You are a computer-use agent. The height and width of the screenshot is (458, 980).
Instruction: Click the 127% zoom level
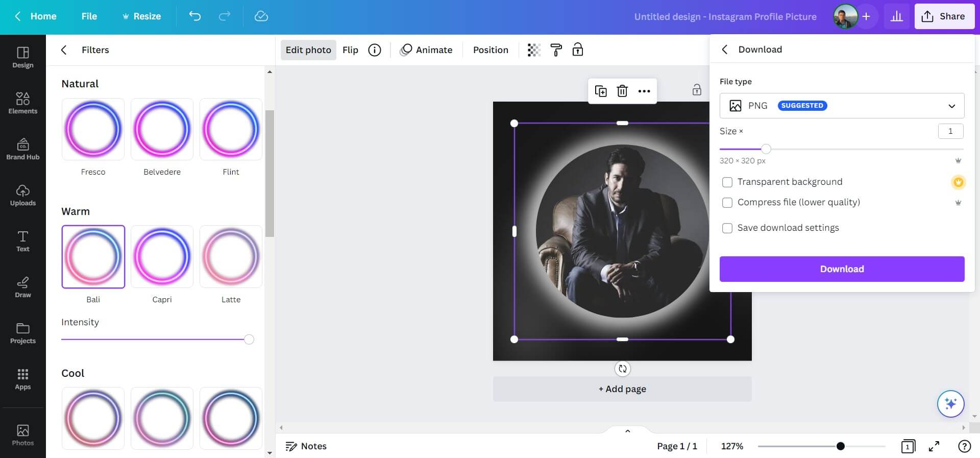tap(732, 446)
